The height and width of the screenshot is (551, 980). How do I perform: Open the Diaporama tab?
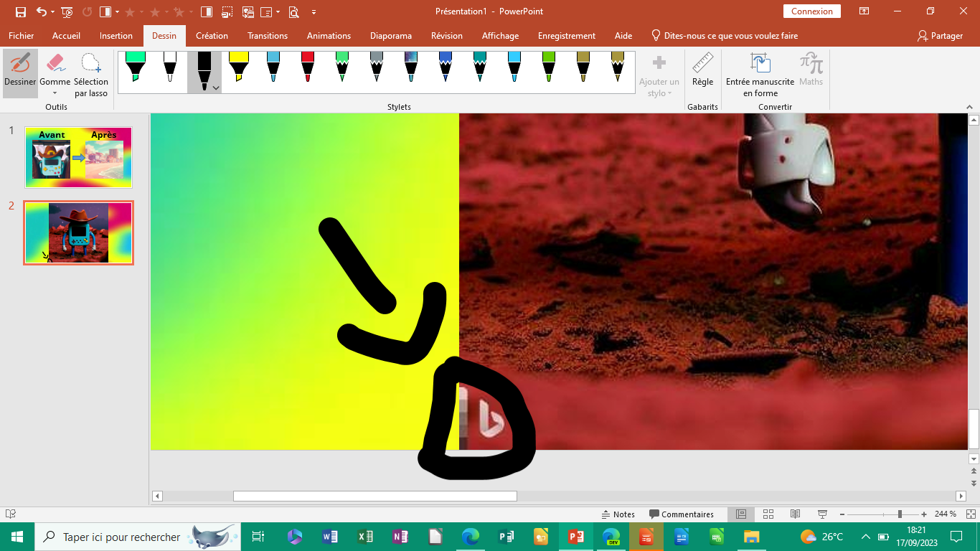[x=391, y=36]
